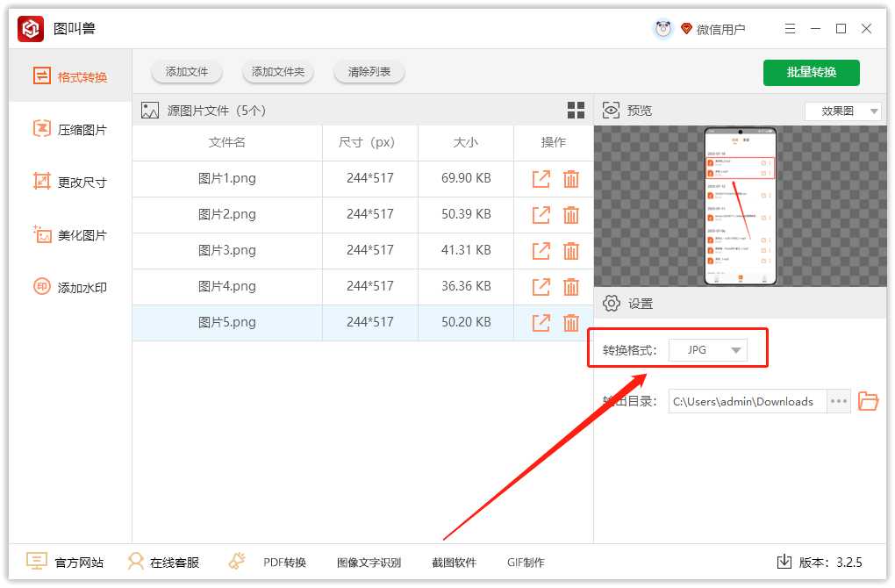
Task: Open the GIF制作 tool
Action: point(526,562)
